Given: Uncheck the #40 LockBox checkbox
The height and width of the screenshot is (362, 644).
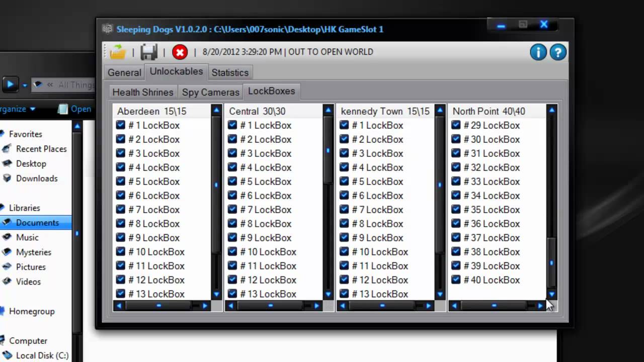Looking at the screenshot, I should click(456, 280).
